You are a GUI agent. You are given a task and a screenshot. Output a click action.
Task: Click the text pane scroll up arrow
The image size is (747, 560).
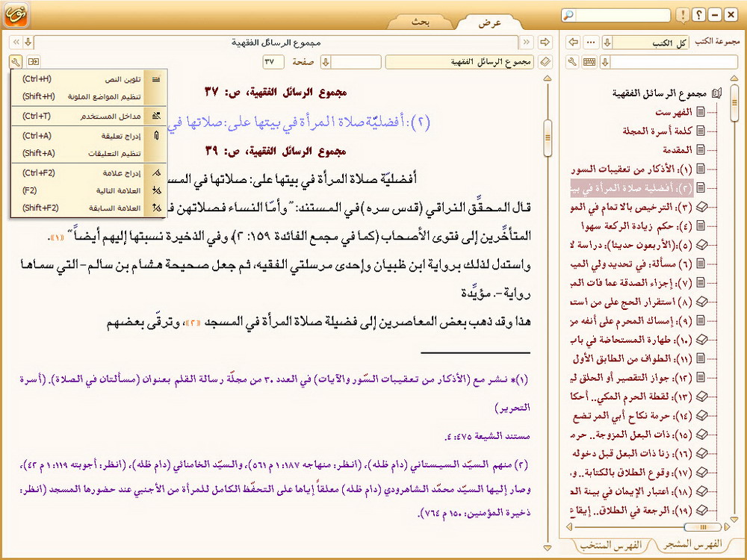pyautogui.click(x=548, y=78)
